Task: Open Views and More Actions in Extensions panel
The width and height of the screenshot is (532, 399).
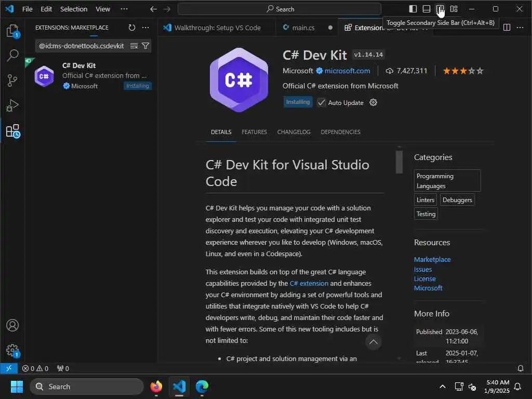Action: pos(145,28)
